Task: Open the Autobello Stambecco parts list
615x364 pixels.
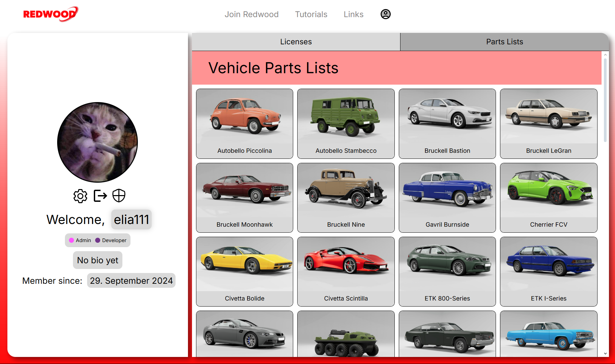Action: tap(346, 124)
